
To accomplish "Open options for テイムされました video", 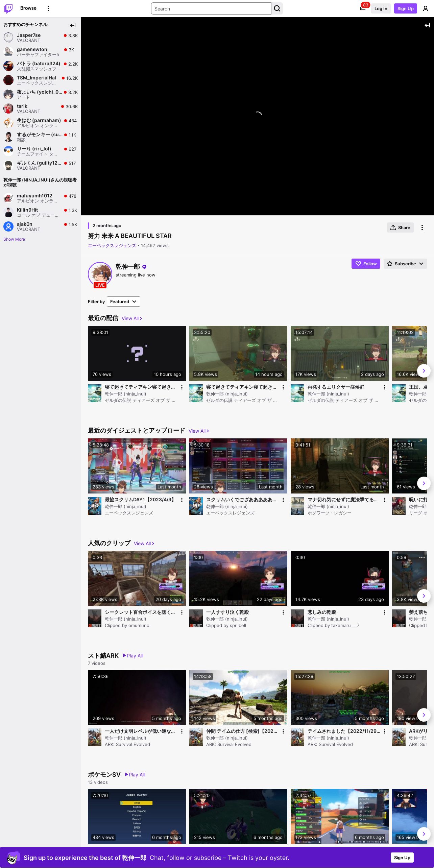I will point(385,731).
